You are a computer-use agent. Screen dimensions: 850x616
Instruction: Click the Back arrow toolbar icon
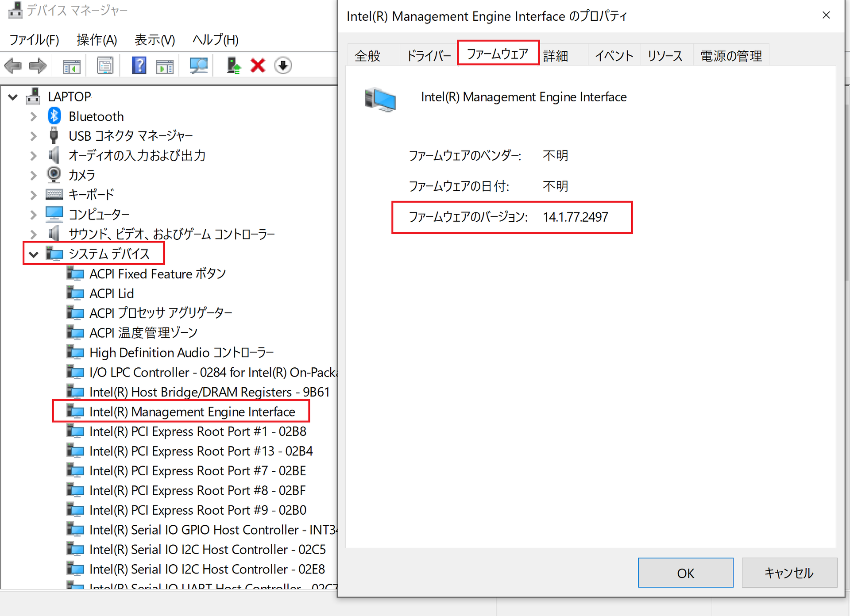pos(13,66)
